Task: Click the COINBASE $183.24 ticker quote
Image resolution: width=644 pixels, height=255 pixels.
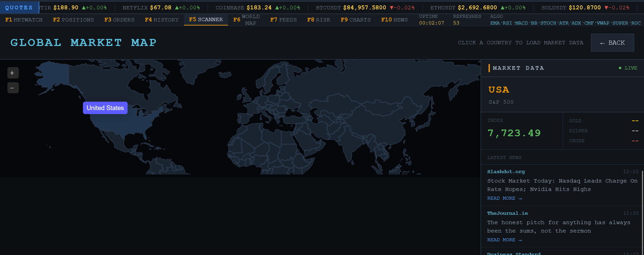Action: click(258, 7)
